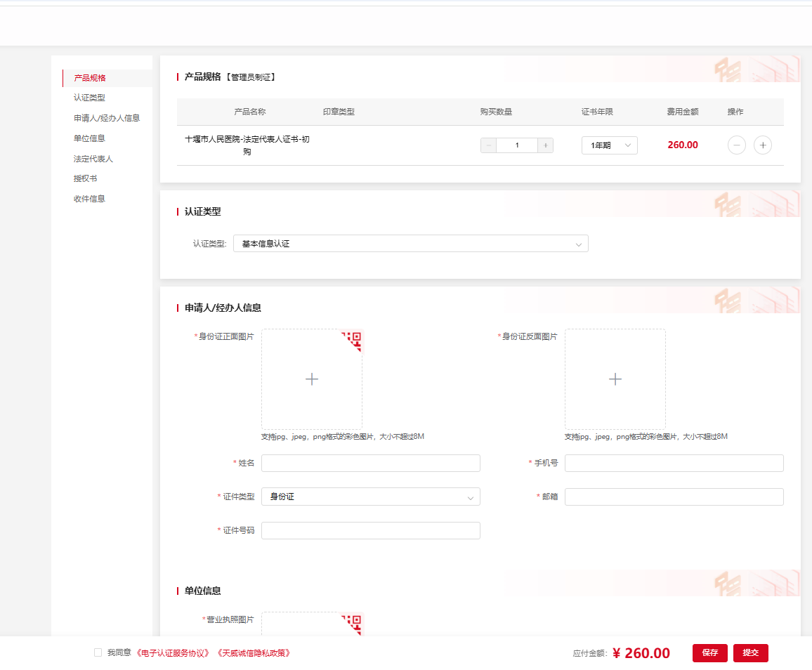Viewport: 812px width, 670px height.
Task: Click the 保存 button
Action: (x=709, y=652)
